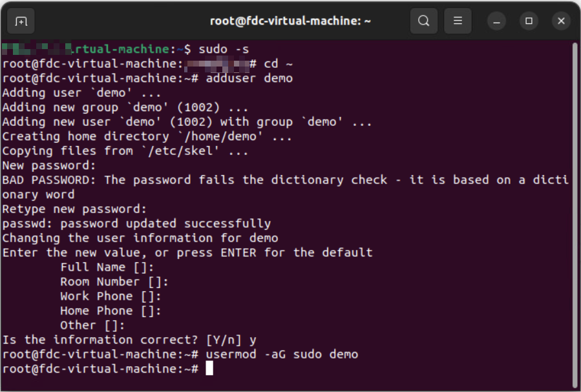The height and width of the screenshot is (392, 581).
Task: Click the 'Full Name []:' prompt line
Action: click(107, 267)
